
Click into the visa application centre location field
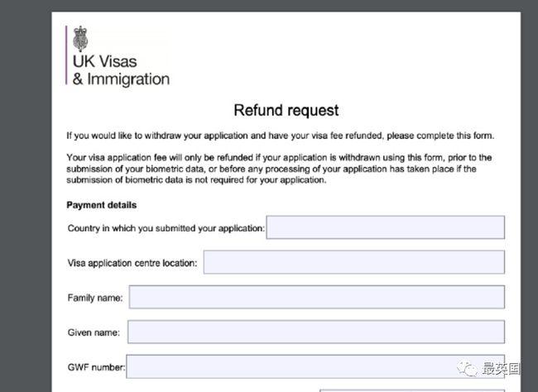(353, 262)
